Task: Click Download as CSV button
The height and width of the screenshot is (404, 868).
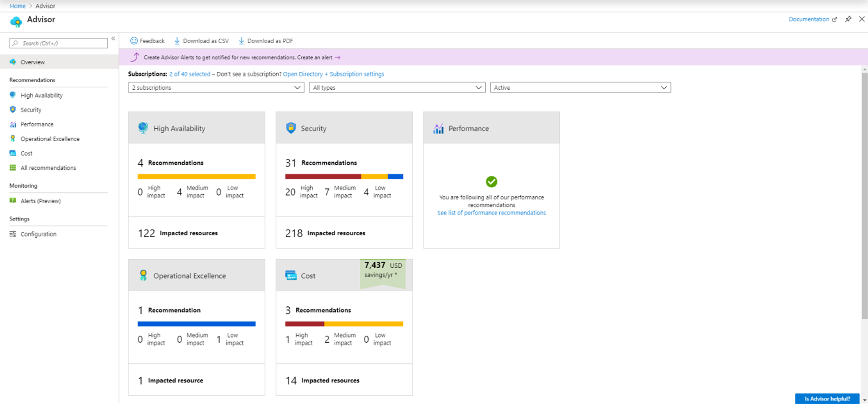Action: pos(201,41)
